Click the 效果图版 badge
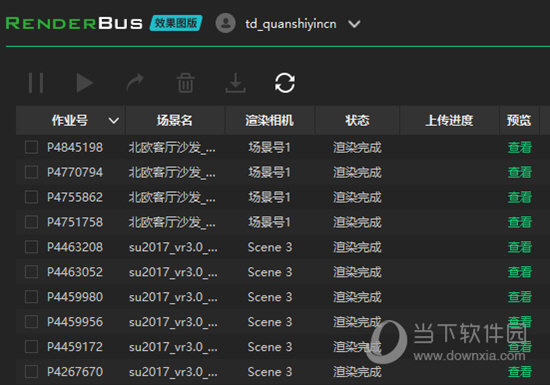 [x=176, y=23]
